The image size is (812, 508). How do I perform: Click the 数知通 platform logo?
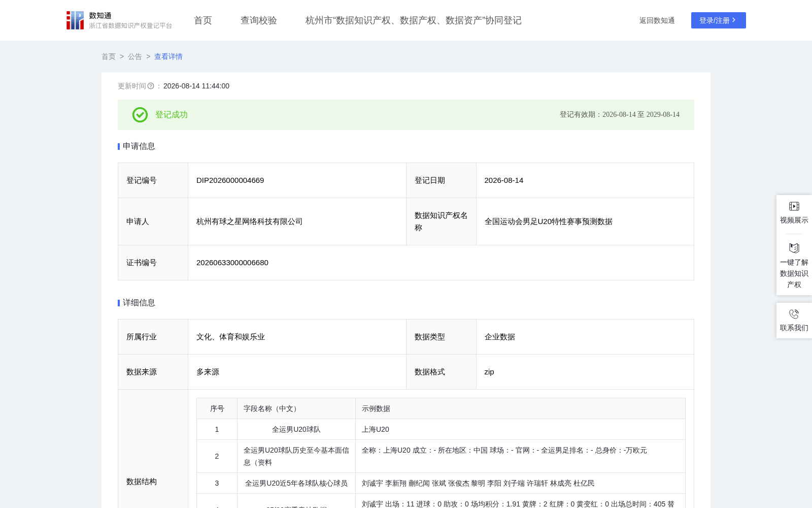tap(119, 20)
